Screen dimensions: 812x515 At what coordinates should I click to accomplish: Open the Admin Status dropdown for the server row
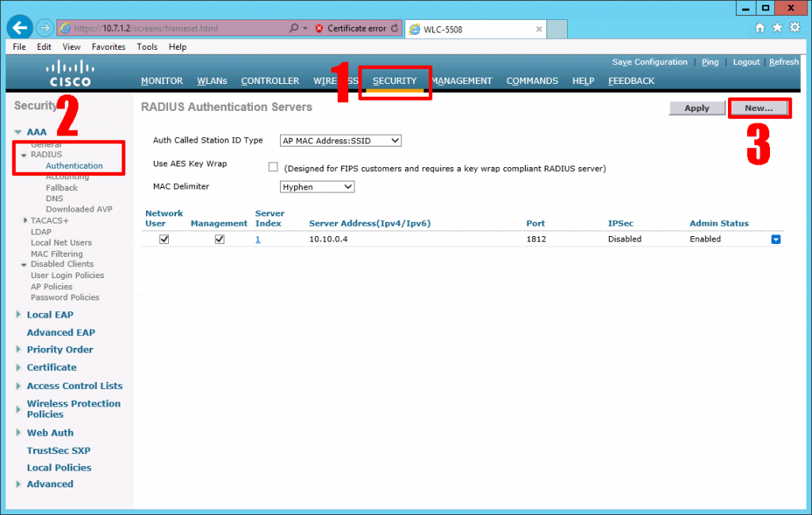pos(776,238)
